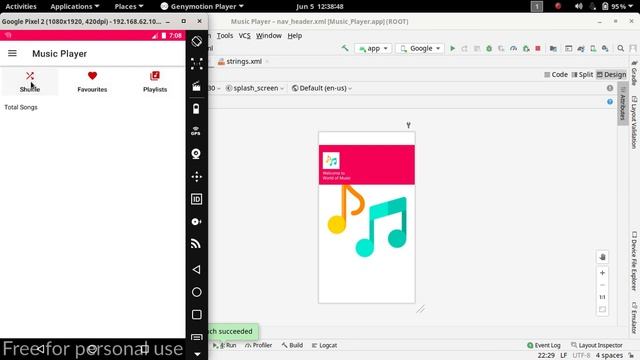Click the Profile app gauge icon

click(513, 48)
